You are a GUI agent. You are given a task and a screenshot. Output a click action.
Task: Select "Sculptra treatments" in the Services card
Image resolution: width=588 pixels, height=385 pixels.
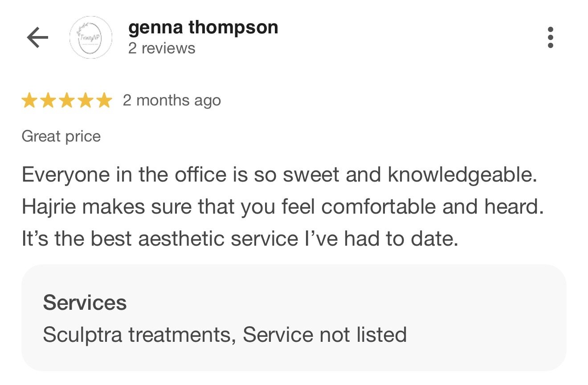point(139,335)
